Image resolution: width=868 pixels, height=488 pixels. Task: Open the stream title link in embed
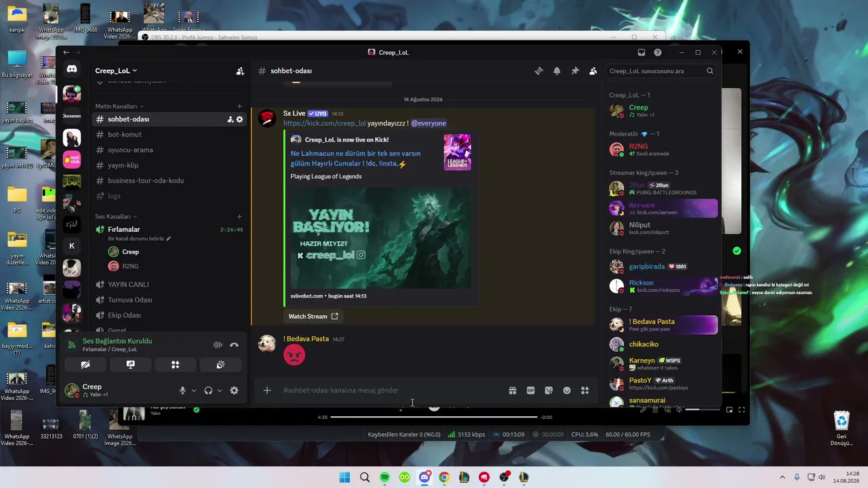click(x=355, y=159)
